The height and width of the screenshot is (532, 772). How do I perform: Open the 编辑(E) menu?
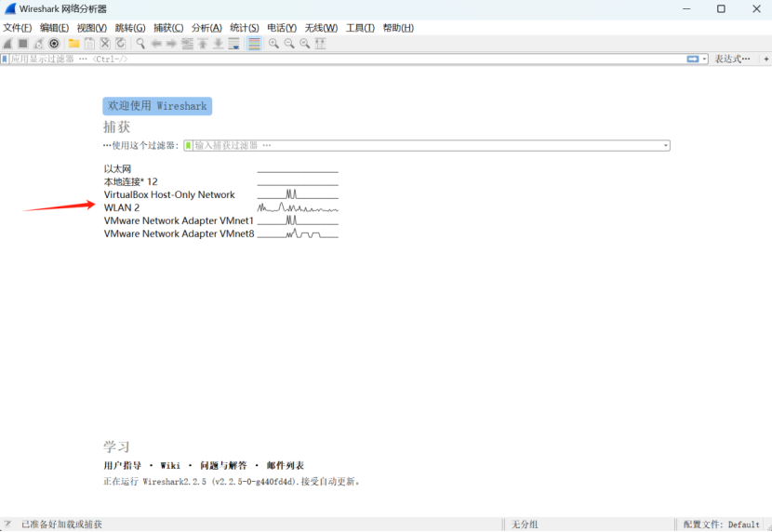pyautogui.click(x=54, y=28)
